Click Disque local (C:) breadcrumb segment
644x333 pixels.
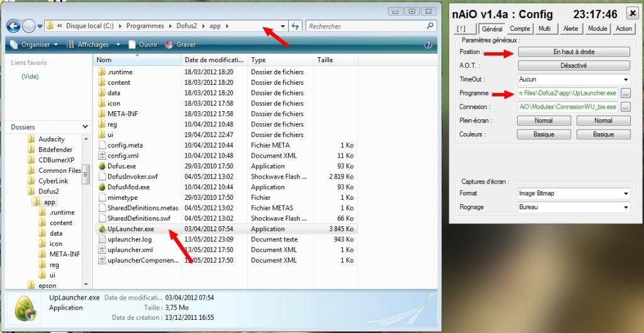click(x=90, y=26)
